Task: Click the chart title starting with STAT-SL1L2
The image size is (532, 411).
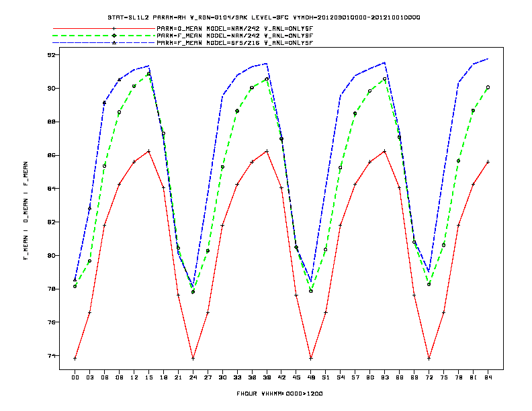Action: [x=263, y=17]
